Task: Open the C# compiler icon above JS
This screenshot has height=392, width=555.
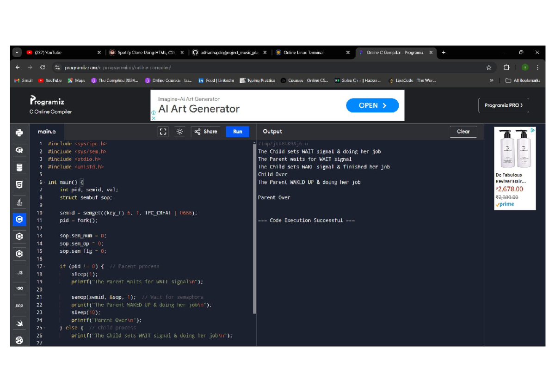Action: 19,254
